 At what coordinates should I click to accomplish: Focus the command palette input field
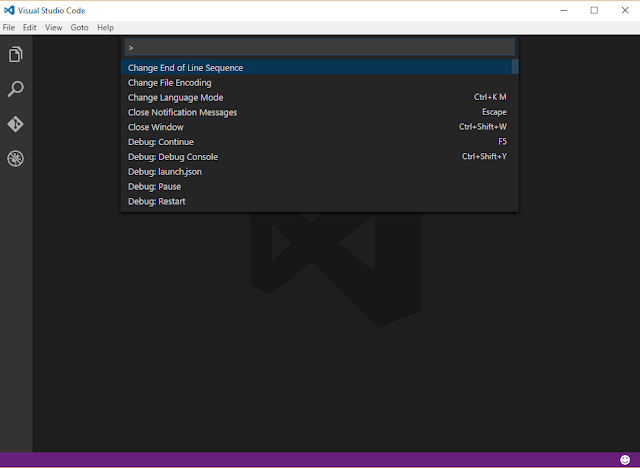click(320, 47)
